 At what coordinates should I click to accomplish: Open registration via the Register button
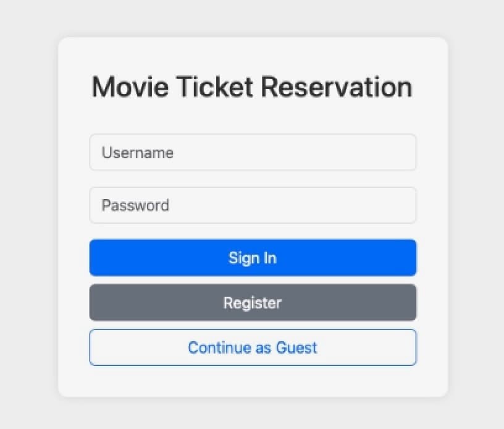point(253,303)
